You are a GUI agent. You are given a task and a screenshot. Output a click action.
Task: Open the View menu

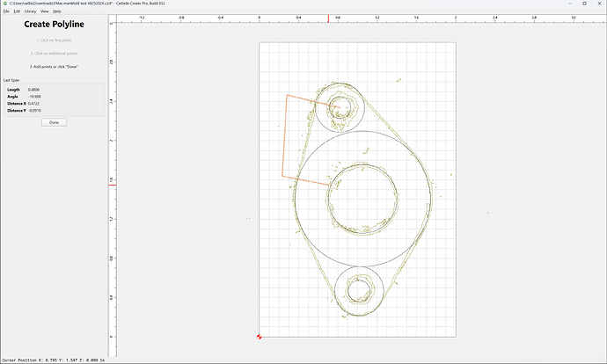(45, 11)
